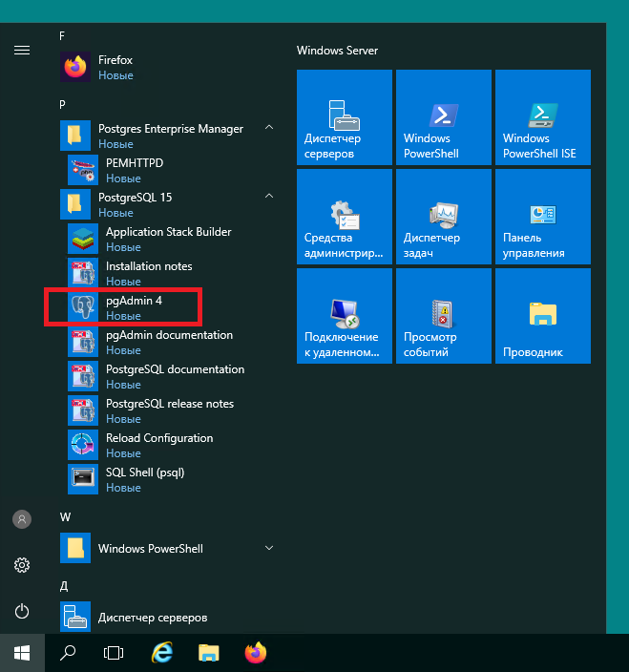
Task: Open Settings gear in Start sidebar
Action: (22, 565)
